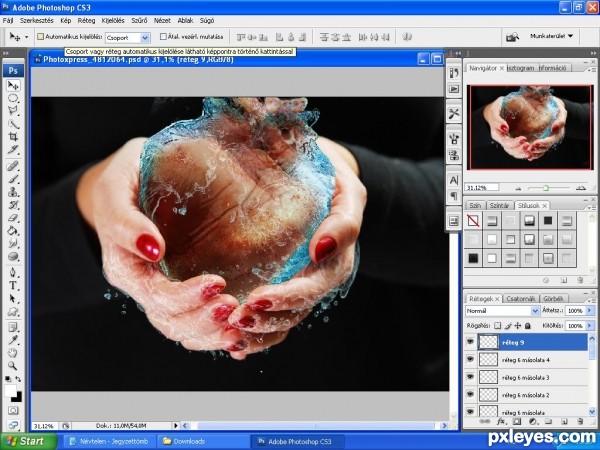Hide the réteg 6 másolata 3 layer

click(470, 377)
